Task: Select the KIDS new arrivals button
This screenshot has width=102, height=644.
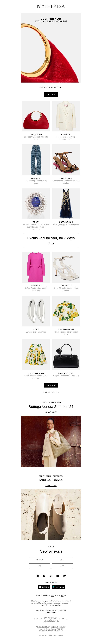Action: pos(39,566)
